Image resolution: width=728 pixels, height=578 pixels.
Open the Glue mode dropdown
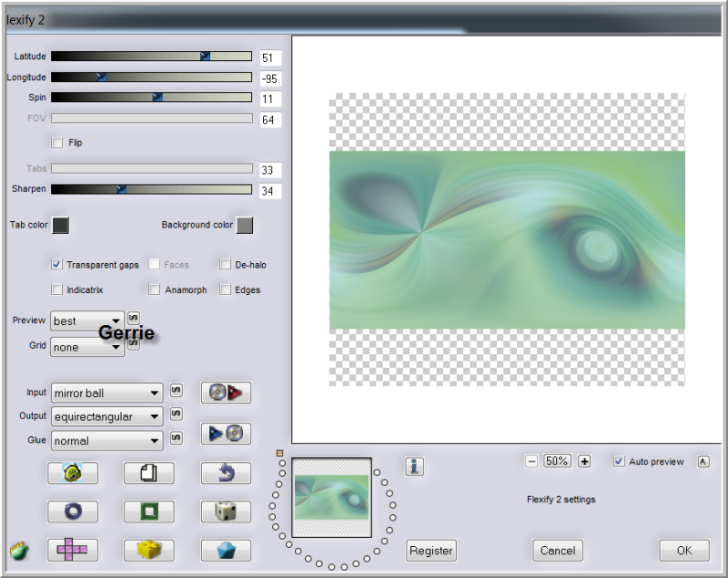coord(106,441)
